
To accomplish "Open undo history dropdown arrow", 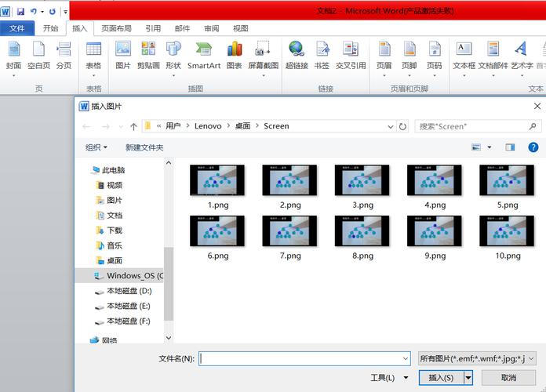I will coord(42,12).
